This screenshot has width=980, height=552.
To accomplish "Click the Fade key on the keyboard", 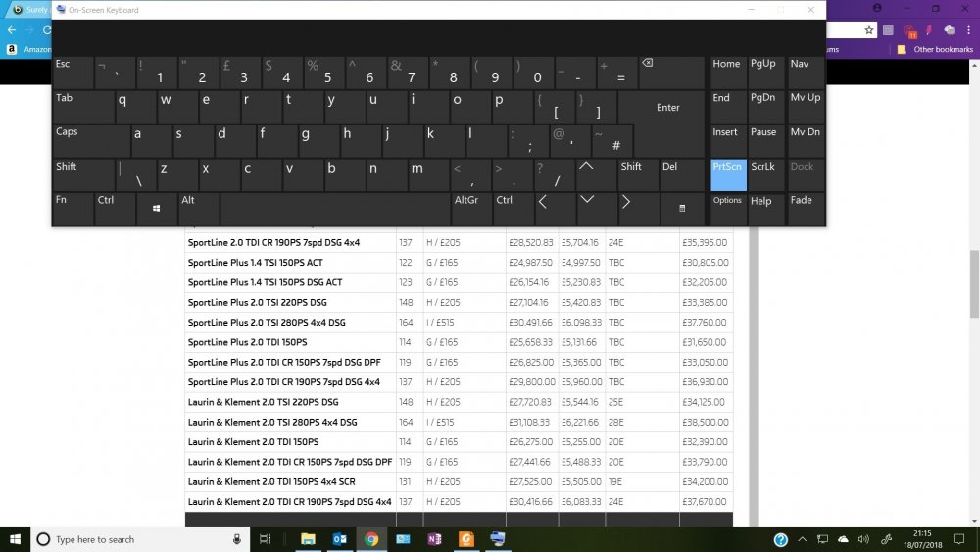I will click(x=806, y=208).
